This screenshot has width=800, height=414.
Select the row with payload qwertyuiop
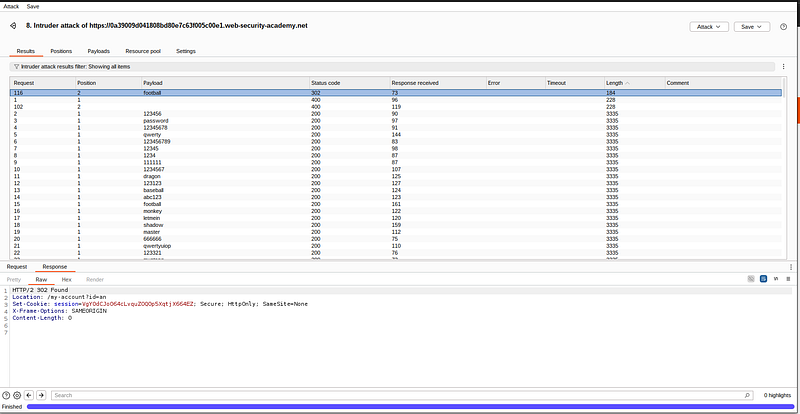[x=396, y=246]
